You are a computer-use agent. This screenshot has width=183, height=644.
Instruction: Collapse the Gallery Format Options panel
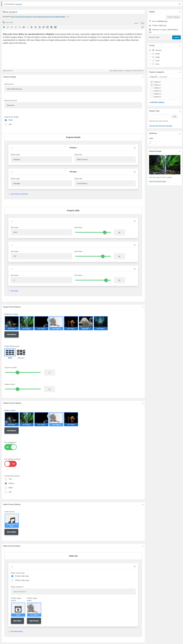(x=143, y=403)
